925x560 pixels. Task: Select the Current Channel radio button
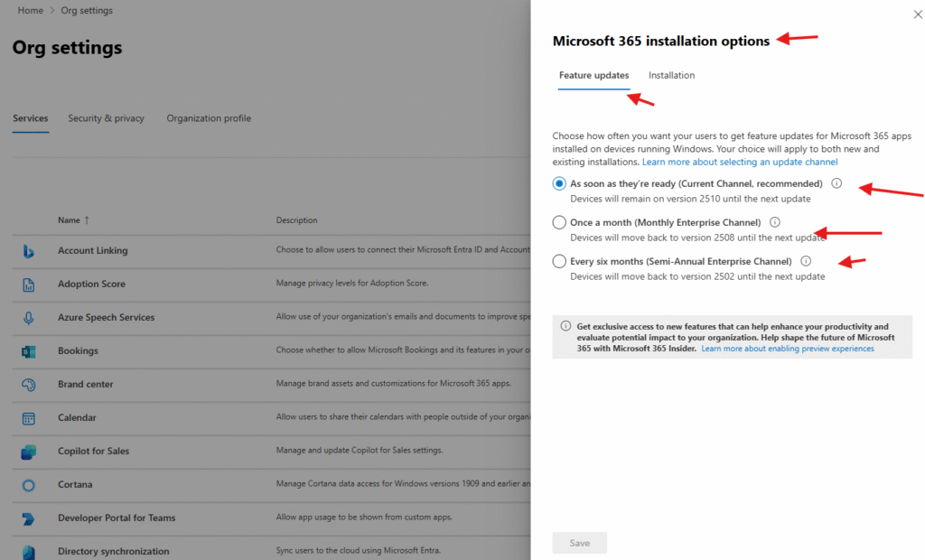pyautogui.click(x=559, y=183)
